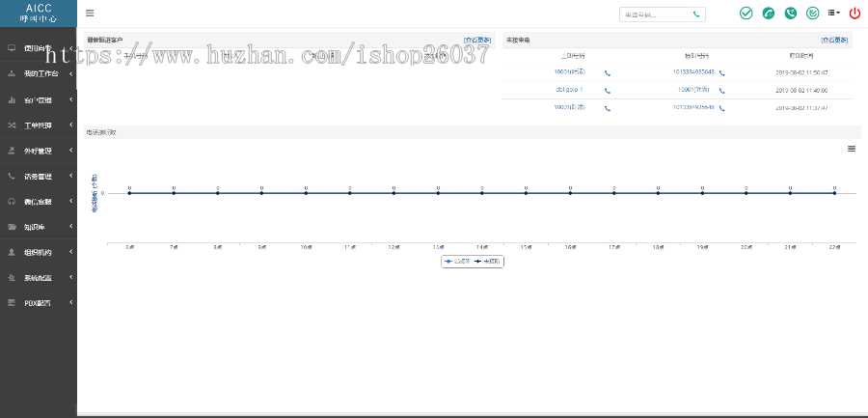The height and width of the screenshot is (418, 868).
Task: Open called 10001 link in 11:40:00 row
Action: [693, 89]
